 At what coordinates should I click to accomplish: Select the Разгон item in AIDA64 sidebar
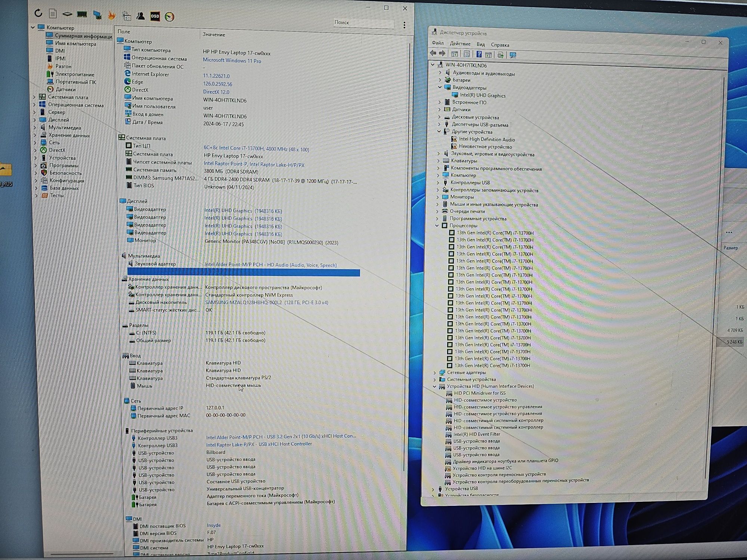click(x=63, y=66)
